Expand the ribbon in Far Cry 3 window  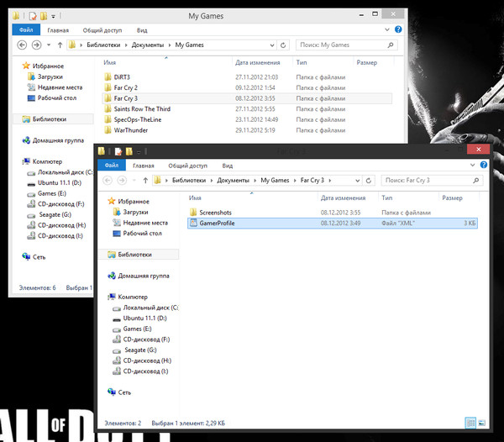click(x=472, y=165)
